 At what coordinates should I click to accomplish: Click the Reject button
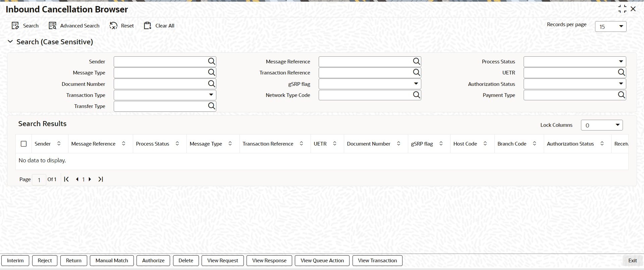click(x=45, y=261)
